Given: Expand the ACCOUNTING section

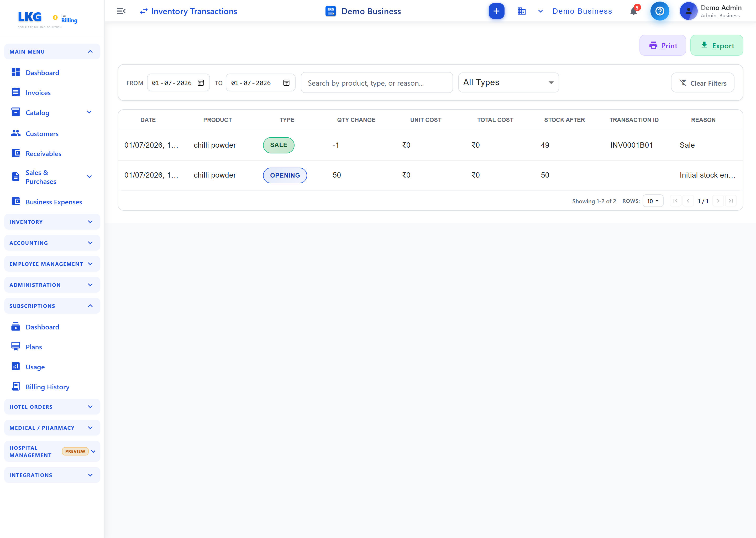Looking at the screenshot, I should [x=52, y=243].
